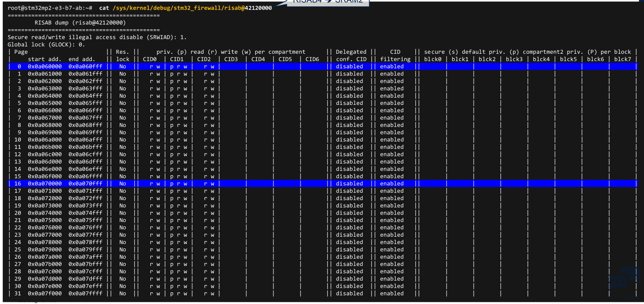The width and height of the screenshot is (644, 304).
Task: Select the CID1 column header
Action: [x=177, y=59]
